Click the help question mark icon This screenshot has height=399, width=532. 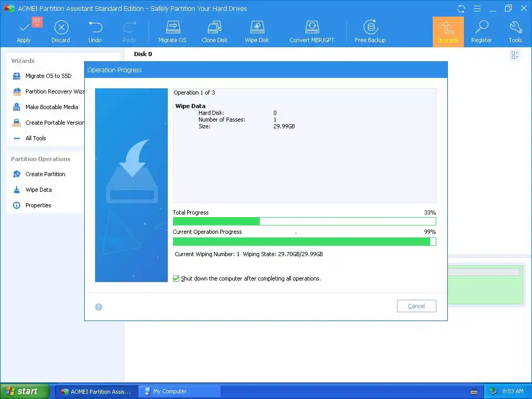pos(99,307)
